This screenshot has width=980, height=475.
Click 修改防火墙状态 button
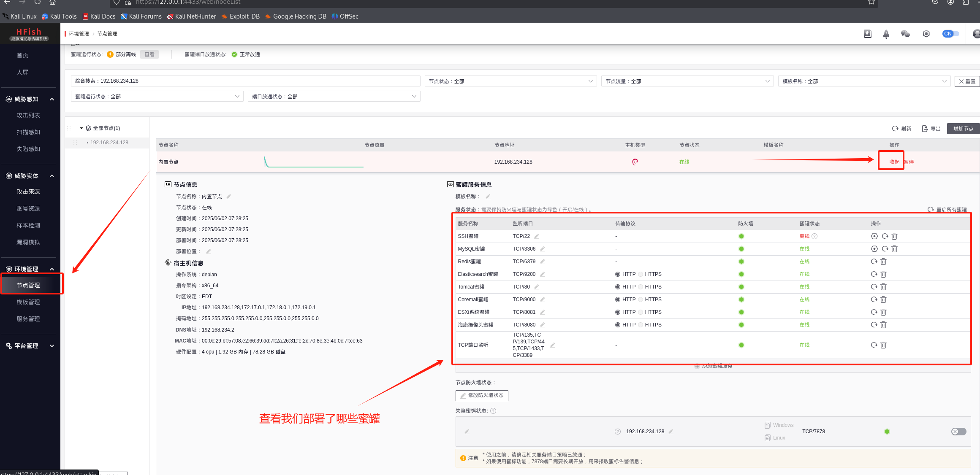pyautogui.click(x=482, y=396)
